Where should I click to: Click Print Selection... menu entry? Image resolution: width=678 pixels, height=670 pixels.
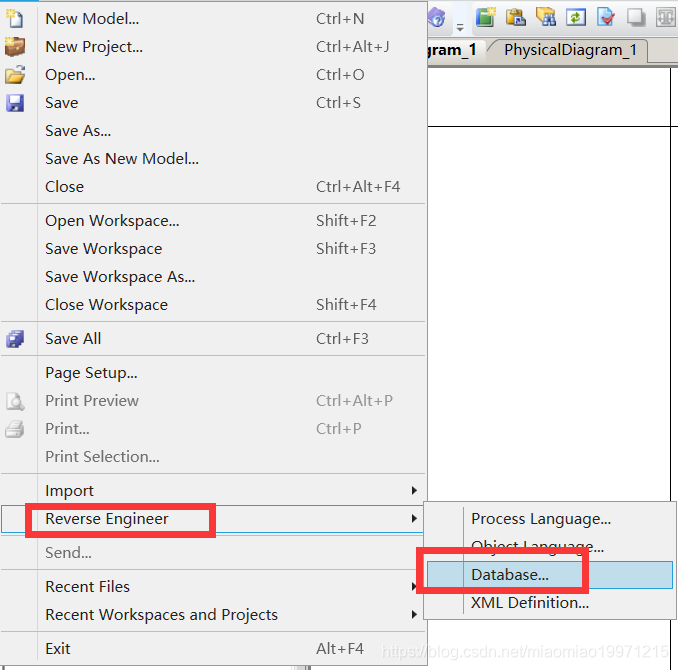click(214, 457)
